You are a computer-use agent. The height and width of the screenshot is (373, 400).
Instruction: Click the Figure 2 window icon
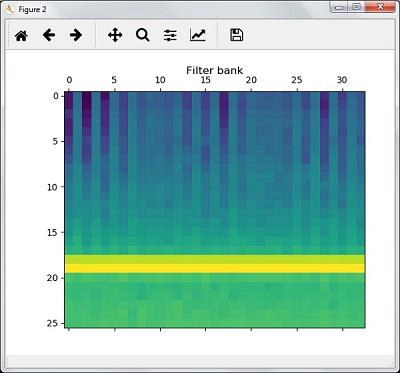point(9,9)
